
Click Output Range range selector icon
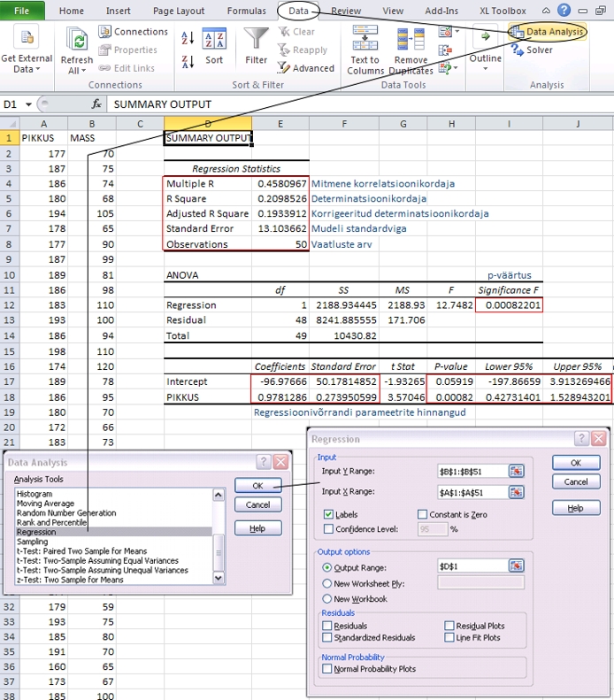point(517,566)
